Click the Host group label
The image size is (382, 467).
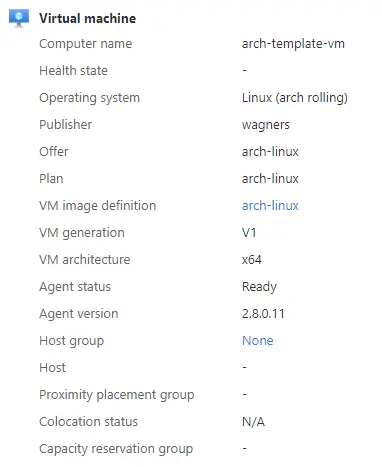pyautogui.click(x=72, y=341)
